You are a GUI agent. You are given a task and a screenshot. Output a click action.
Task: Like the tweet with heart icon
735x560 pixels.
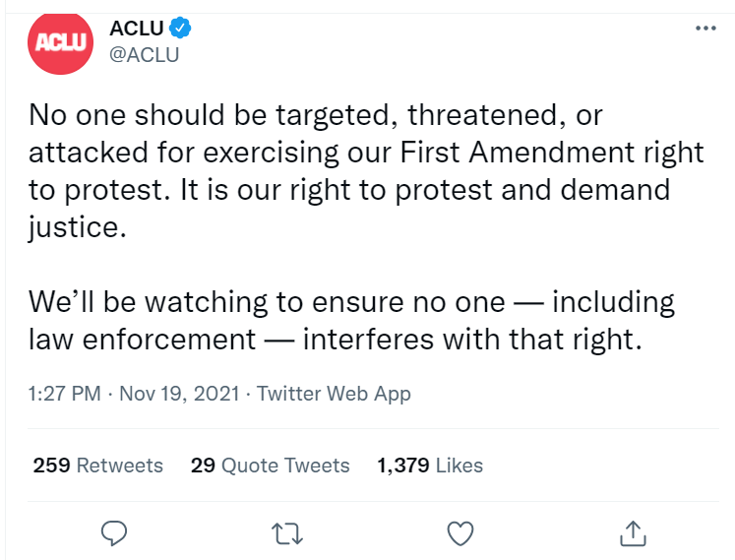pos(460,533)
